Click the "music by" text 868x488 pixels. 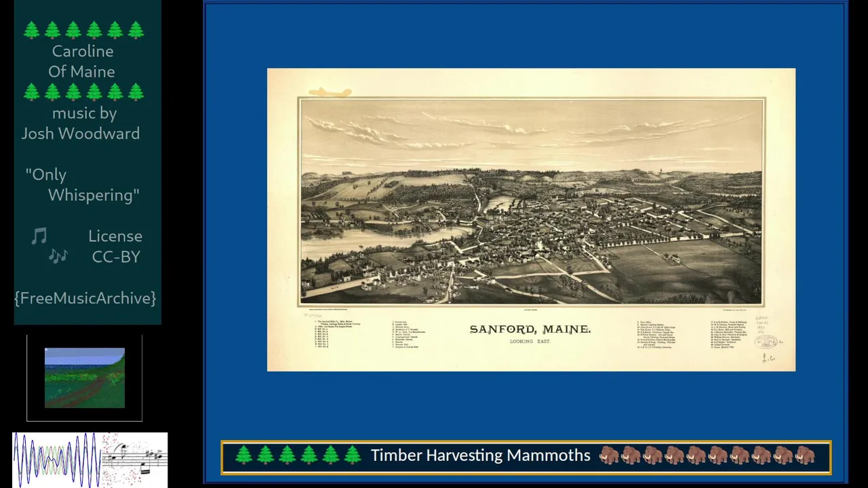pos(85,113)
